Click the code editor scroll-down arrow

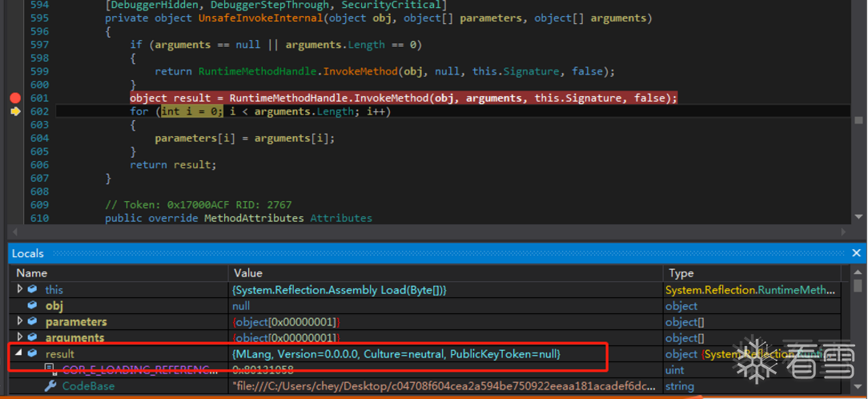point(858,216)
